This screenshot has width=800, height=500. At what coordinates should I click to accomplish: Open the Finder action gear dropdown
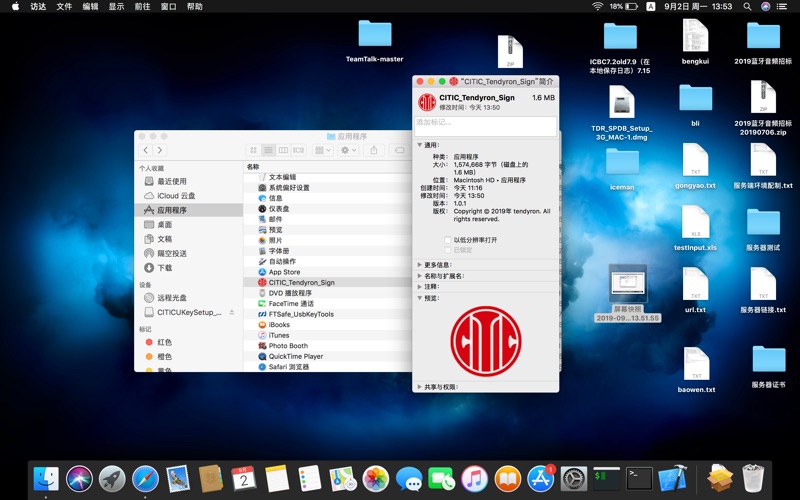click(x=348, y=150)
